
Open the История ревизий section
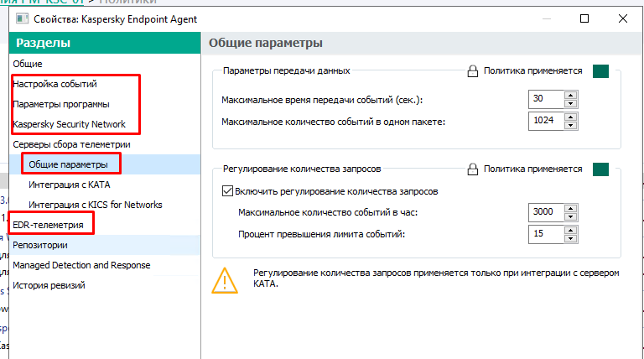pyautogui.click(x=49, y=285)
